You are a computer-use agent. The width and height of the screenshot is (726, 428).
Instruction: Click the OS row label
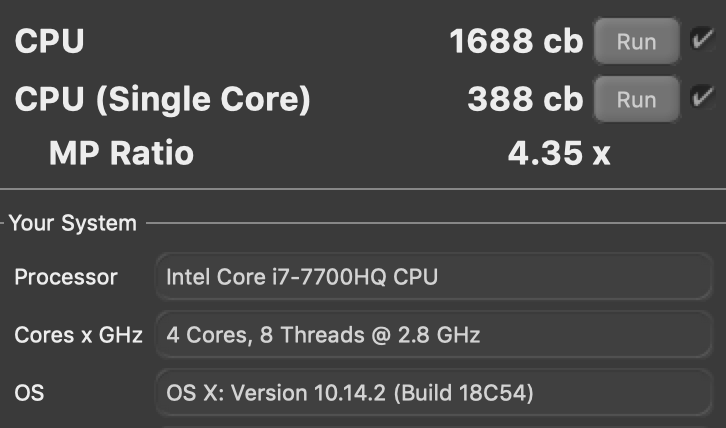(29, 393)
